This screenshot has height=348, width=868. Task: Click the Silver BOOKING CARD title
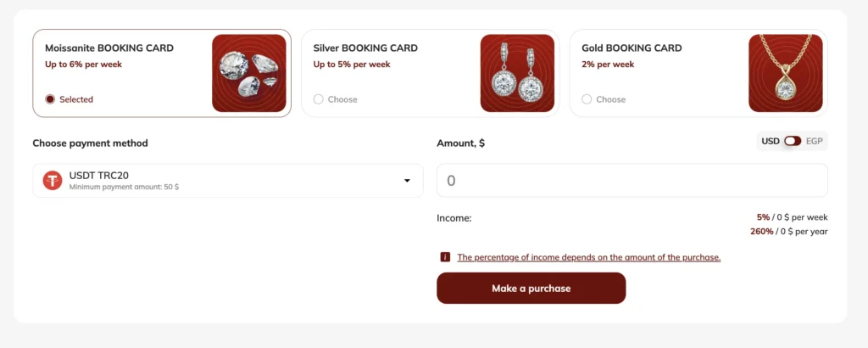point(365,48)
